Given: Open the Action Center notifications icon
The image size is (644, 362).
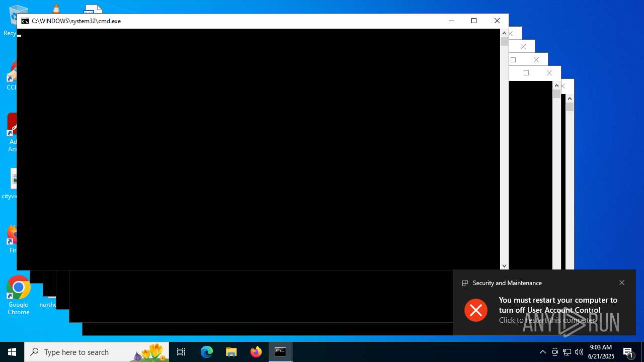Looking at the screenshot, I should [628, 352].
